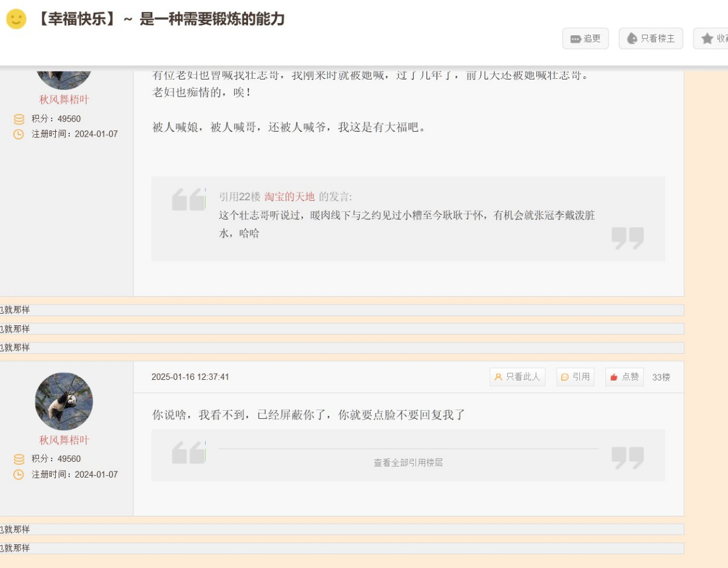Click the timestamp 2025-01-16 12:37:41
This screenshot has height=568, width=728.
[x=190, y=377]
